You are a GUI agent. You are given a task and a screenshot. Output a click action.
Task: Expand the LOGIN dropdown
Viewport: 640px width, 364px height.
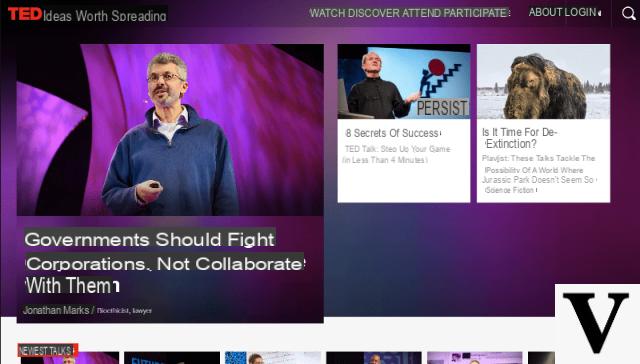click(x=582, y=12)
